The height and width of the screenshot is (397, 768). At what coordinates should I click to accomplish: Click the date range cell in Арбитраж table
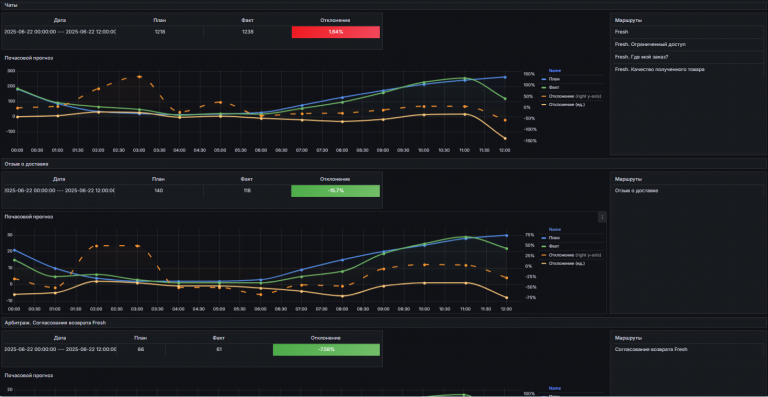[60, 350]
